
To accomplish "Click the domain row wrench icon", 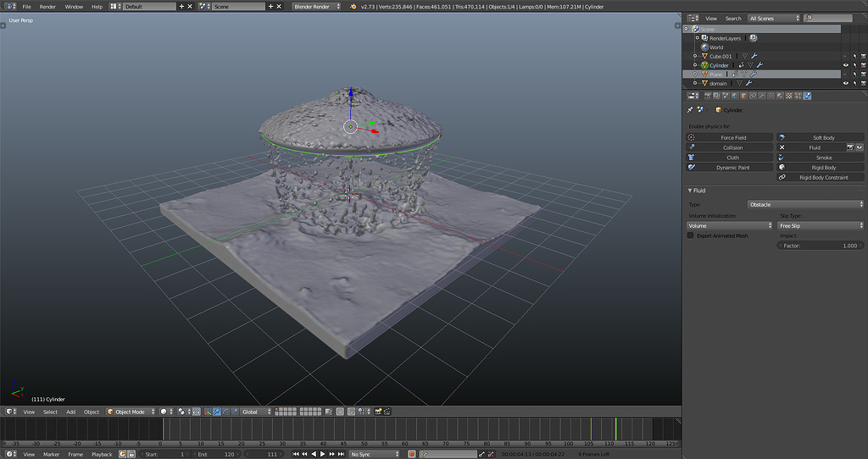I will 748,83.
